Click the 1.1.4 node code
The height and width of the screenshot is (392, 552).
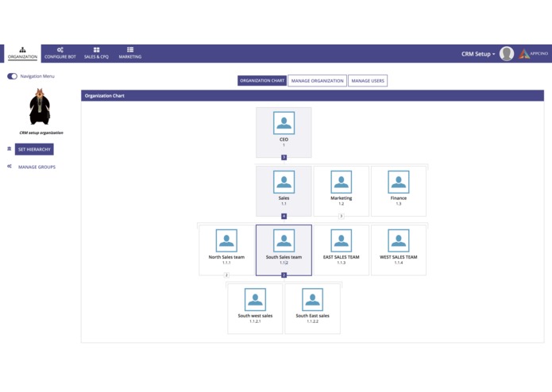(x=399, y=263)
